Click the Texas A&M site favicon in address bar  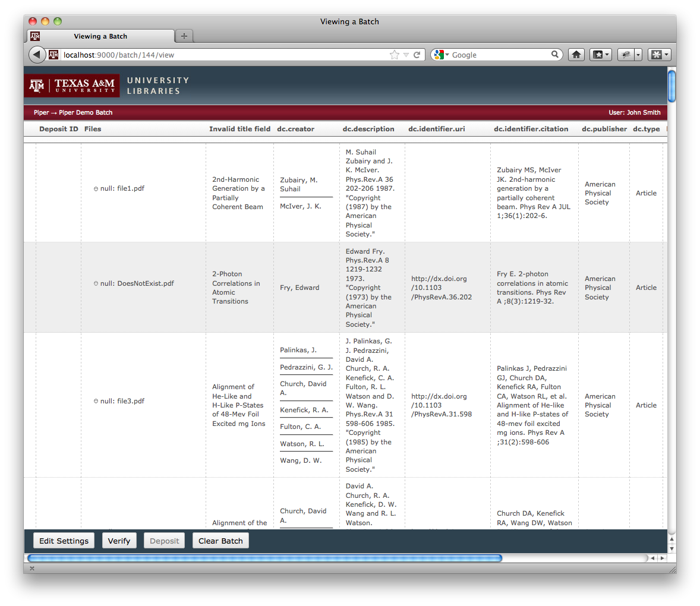pos(53,55)
